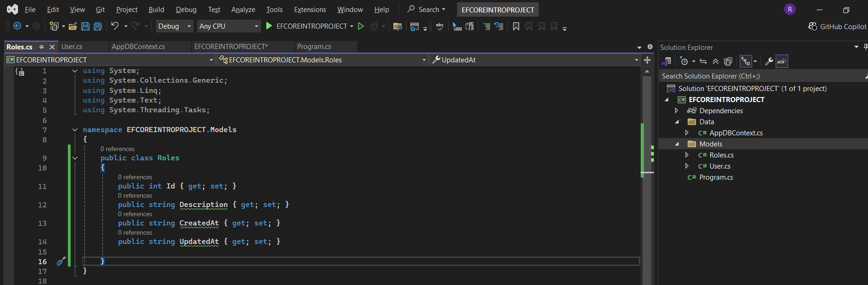868x285 pixels.
Task: Click the Navigate Backward arrow icon
Action: 17,26
